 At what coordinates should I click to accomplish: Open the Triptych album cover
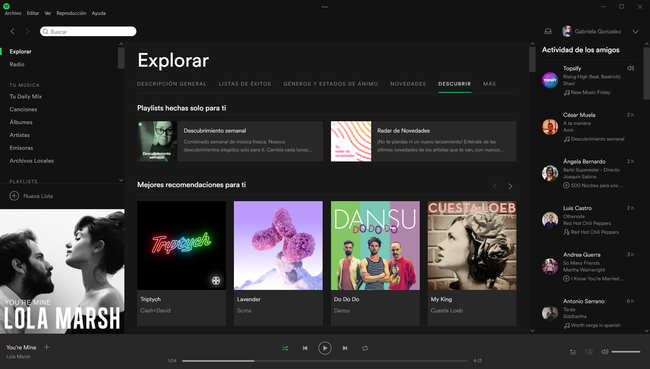[181, 245]
